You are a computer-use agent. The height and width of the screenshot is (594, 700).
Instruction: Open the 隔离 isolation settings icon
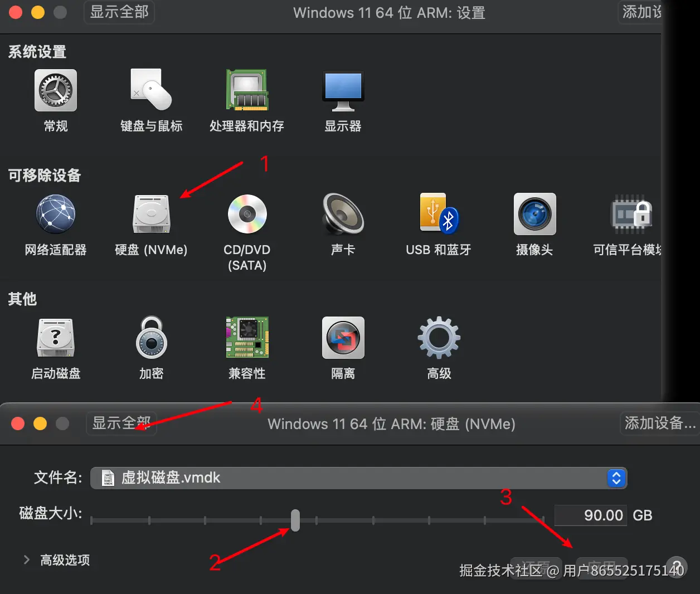click(x=343, y=338)
